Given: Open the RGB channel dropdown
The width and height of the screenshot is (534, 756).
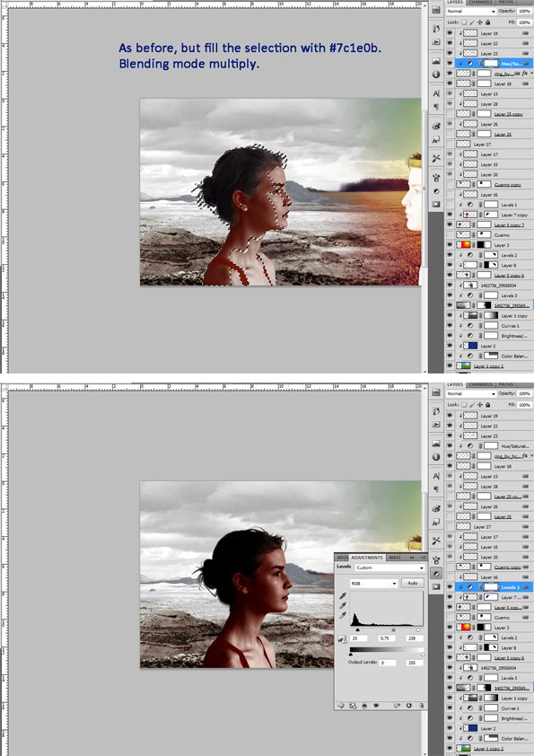Looking at the screenshot, I should tap(373, 584).
